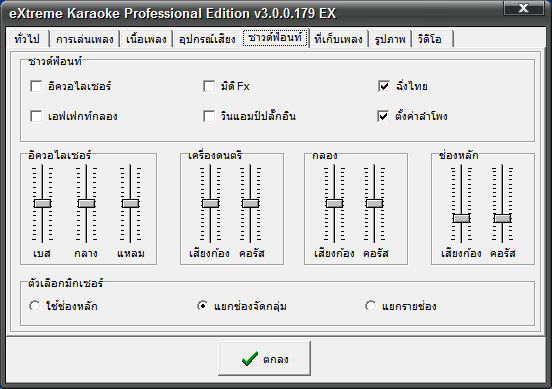Click the กลอง เสียงก้อง slider handle

334,203
